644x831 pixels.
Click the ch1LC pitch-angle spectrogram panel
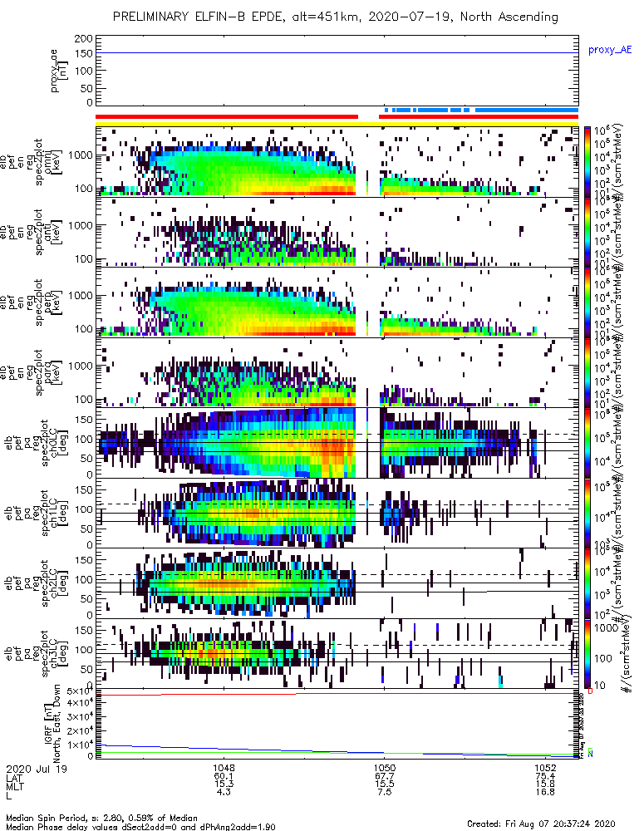[x=337, y=513]
